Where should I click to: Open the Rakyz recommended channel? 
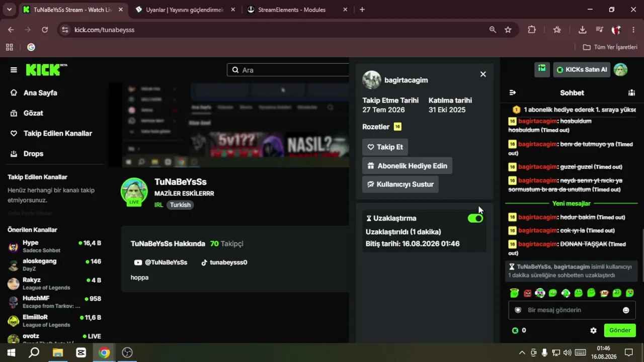pos(54,284)
